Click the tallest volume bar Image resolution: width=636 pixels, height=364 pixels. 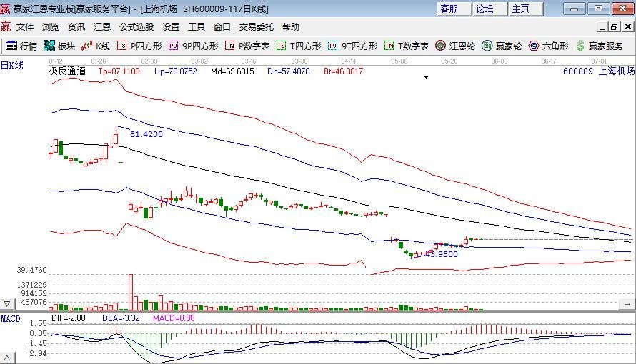coord(131,293)
